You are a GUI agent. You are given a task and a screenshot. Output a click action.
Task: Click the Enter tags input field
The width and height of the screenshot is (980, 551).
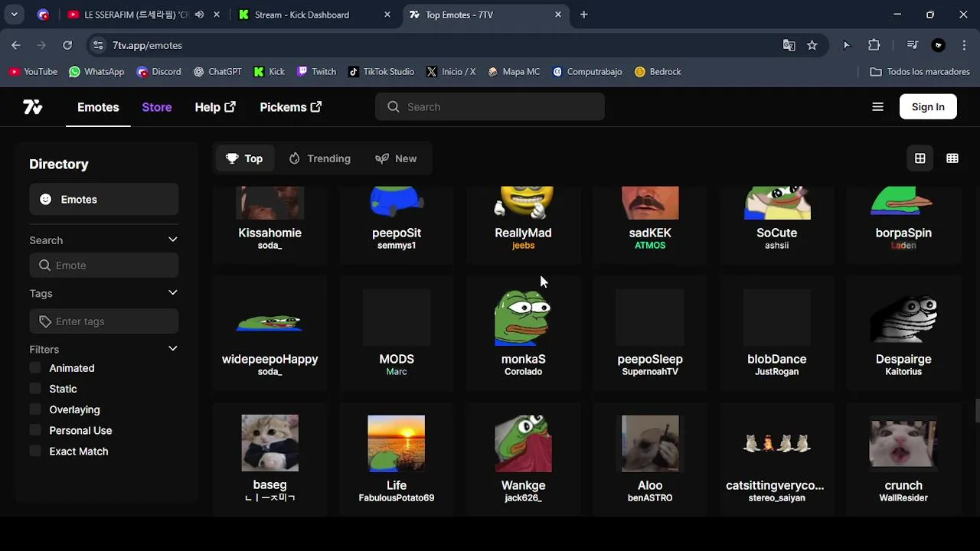tap(104, 321)
